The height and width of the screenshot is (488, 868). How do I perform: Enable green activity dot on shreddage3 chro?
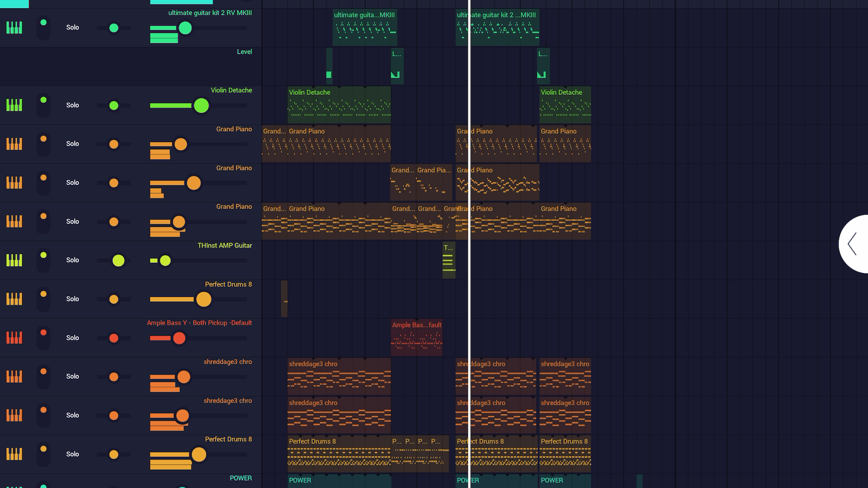coord(43,376)
